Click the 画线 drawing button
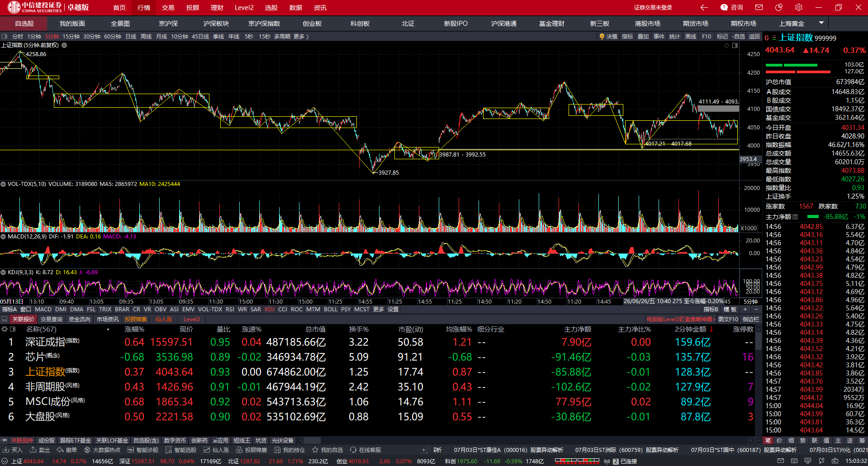 pyautogui.click(x=691, y=37)
